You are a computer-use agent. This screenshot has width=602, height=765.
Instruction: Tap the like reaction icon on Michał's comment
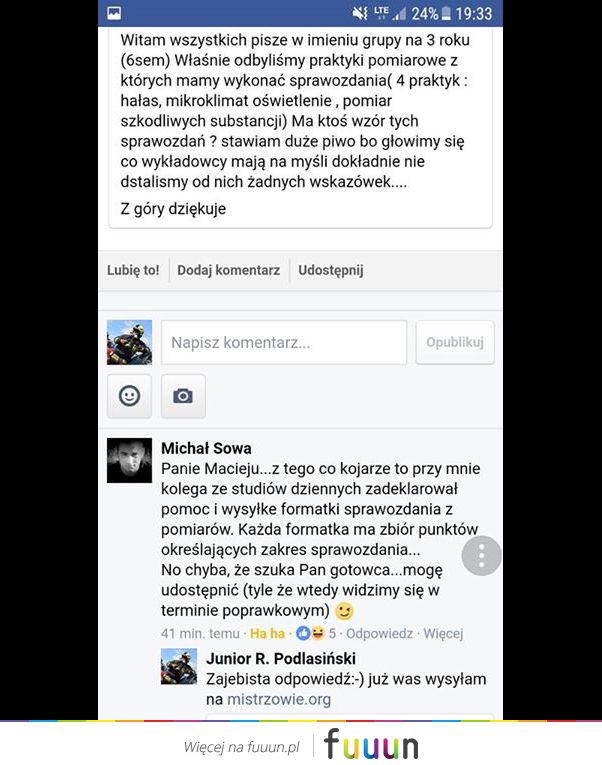point(303,633)
